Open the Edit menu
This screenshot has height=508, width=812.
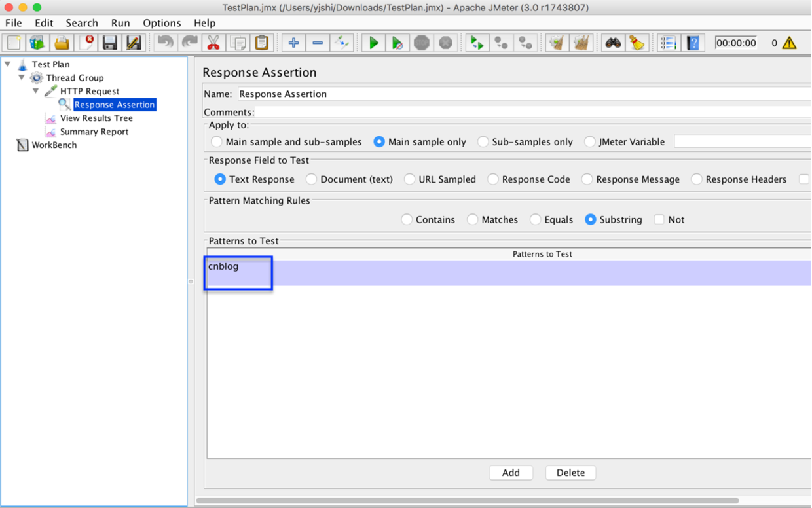coord(44,23)
